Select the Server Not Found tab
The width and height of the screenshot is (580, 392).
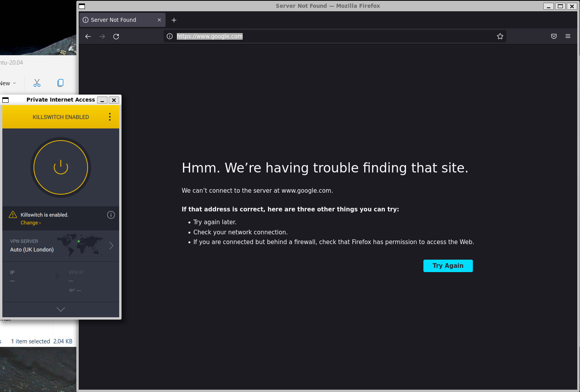click(122, 20)
